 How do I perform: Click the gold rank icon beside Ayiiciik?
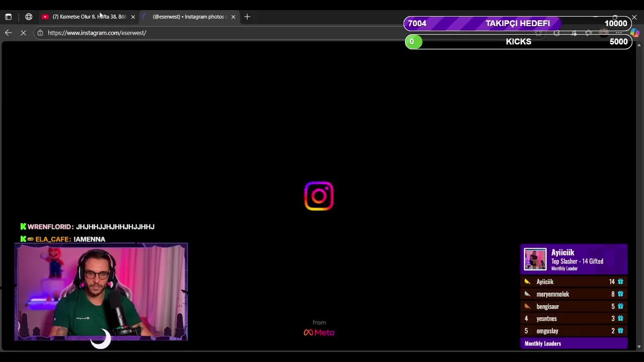pyautogui.click(x=527, y=282)
